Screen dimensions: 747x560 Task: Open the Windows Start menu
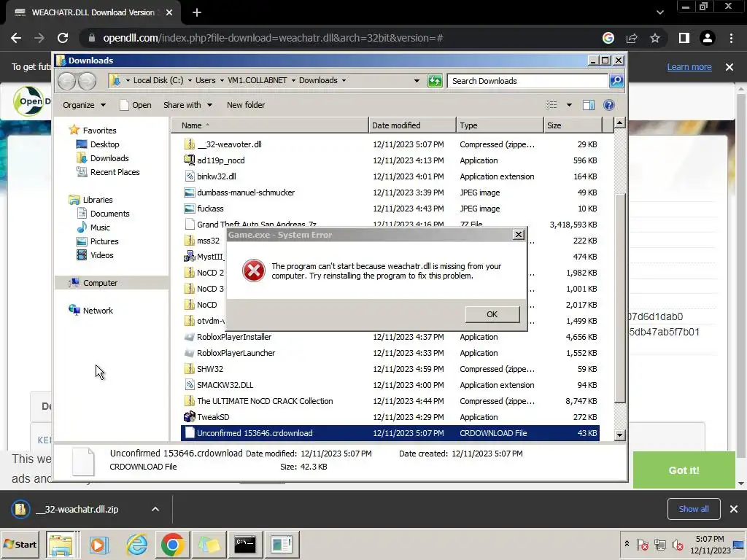(20, 544)
